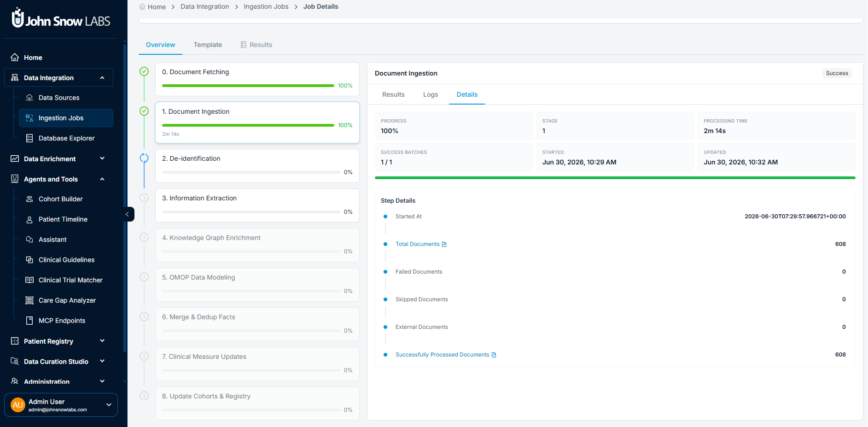Image resolution: width=868 pixels, height=427 pixels.
Task: Select the 5. OMOP Data Modeling step card
Action: click(x=257, y=285)
